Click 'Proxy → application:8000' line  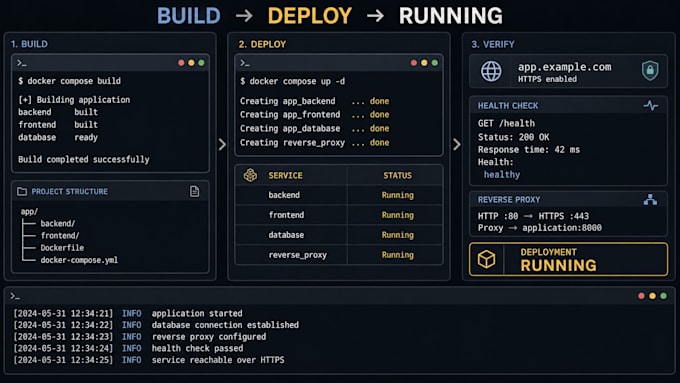tap(539, 228)
